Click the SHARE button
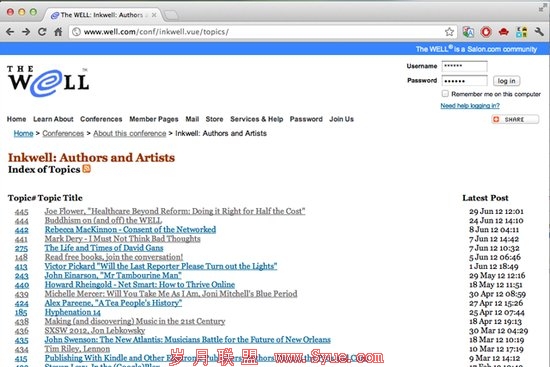 click(x=515, y=119)
